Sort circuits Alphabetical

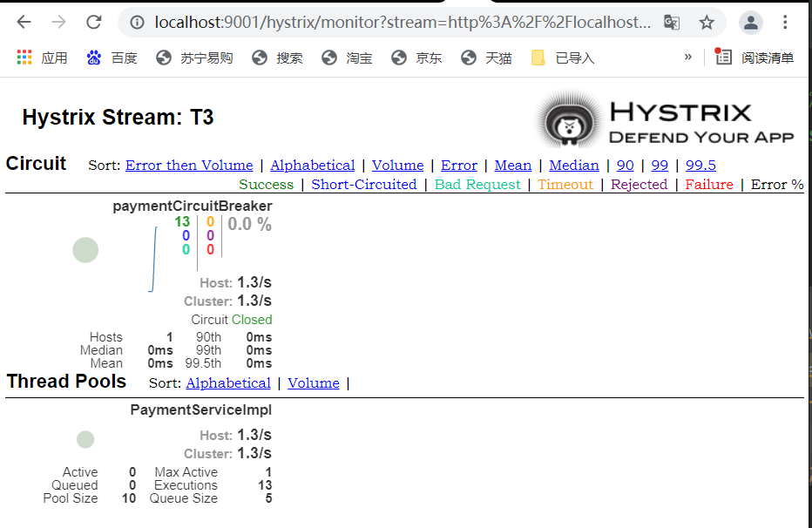point(312,166)
